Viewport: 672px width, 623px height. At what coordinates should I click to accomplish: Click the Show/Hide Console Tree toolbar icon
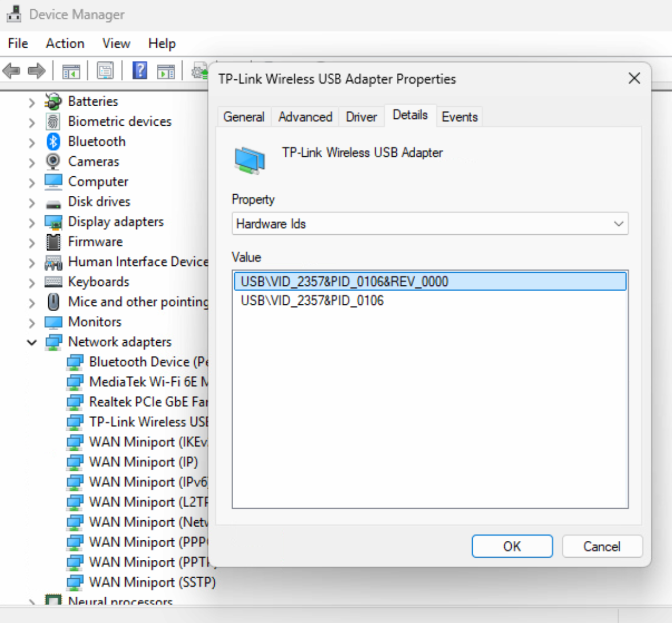pyautogui.click(x=71, y=71)
